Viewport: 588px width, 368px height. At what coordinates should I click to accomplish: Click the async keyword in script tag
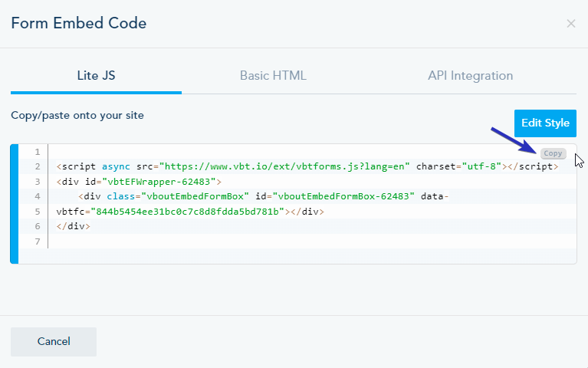tap(117, 166)
